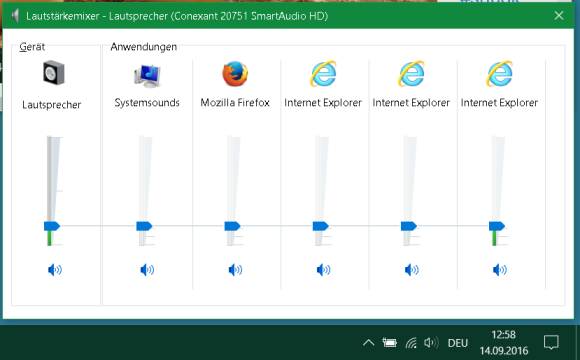Screen dimensions: 580x360
Task: Click the third Internet Explorer icon
Action: tap(499, 74)
